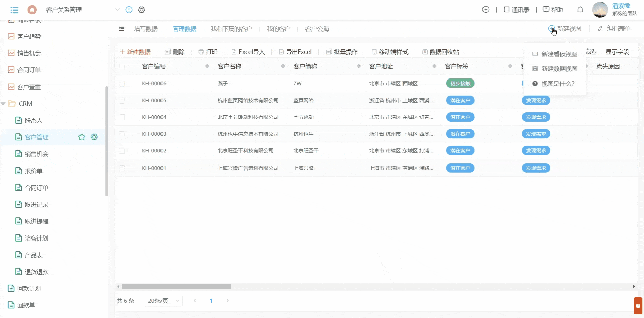Go to next page arrow
The image size is (644, 318).
coord(227,301)
